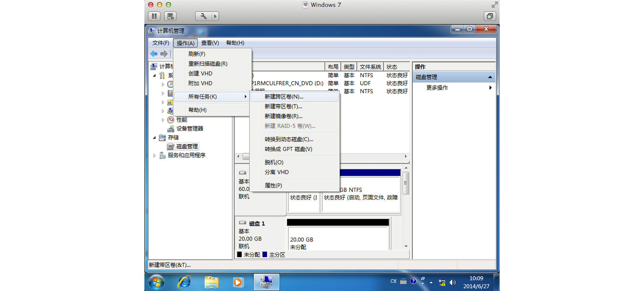The image size is (644, 291).
Task: Switch VM window view mode button
Action: 490,16
